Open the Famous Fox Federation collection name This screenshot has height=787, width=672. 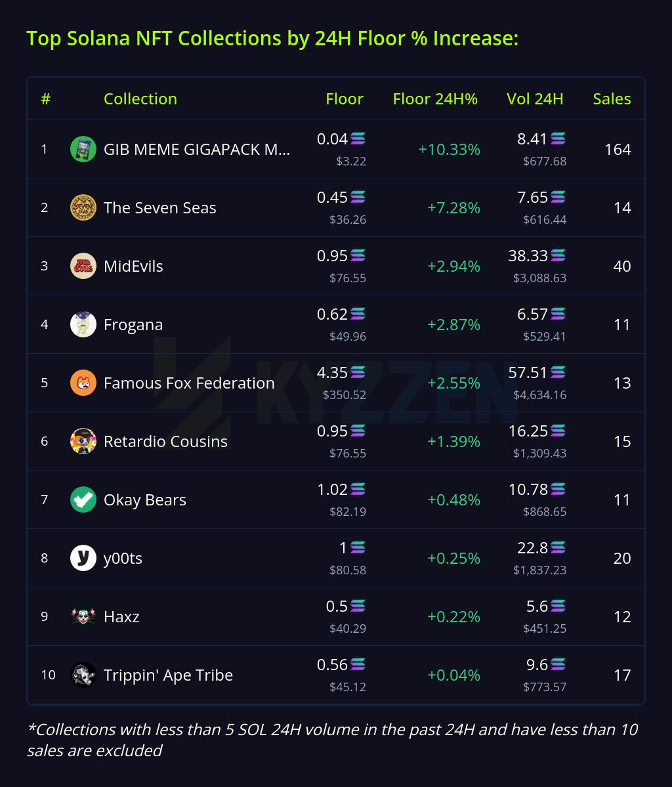[189, 383]
